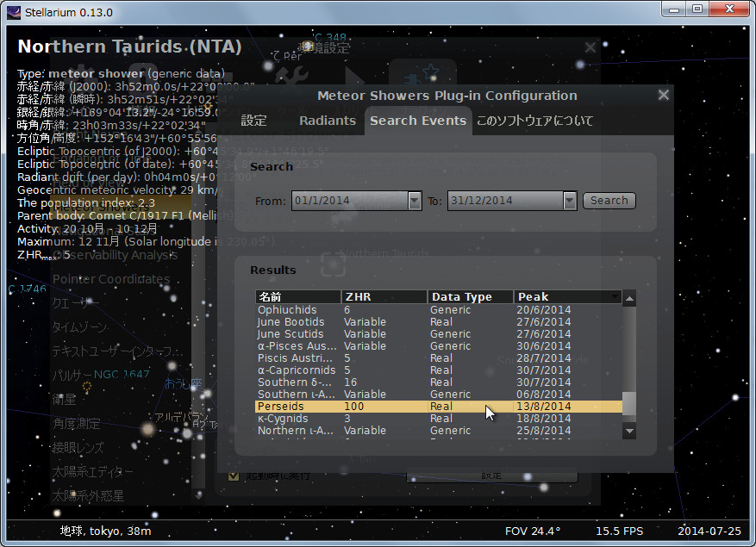The height and width of the screenshot is (547, 756).
Task: Click the Stellarium icon in the title bar
Action: (x=14, y=12)
